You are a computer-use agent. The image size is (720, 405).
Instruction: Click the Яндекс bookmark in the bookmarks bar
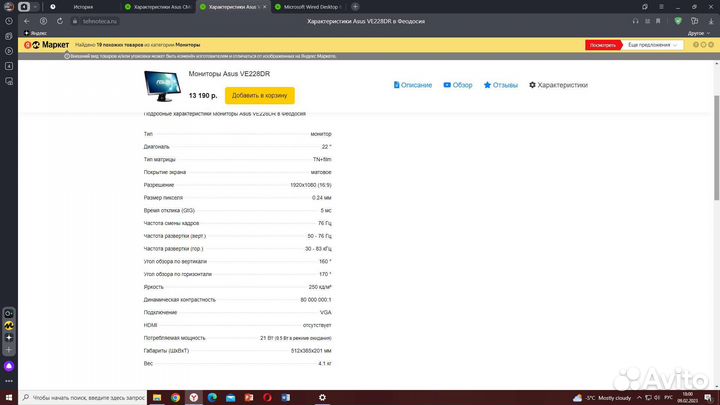coord(35,33)
